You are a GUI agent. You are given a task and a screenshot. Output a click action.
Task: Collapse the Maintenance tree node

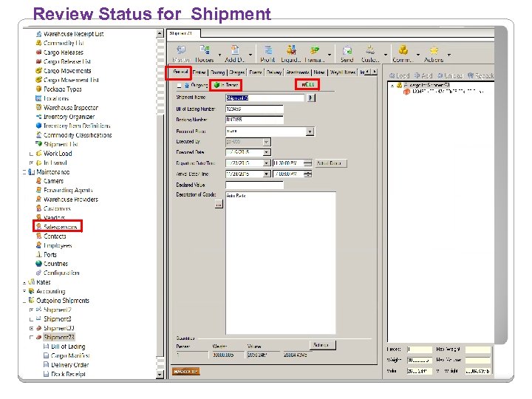click(x=24, y=172)
